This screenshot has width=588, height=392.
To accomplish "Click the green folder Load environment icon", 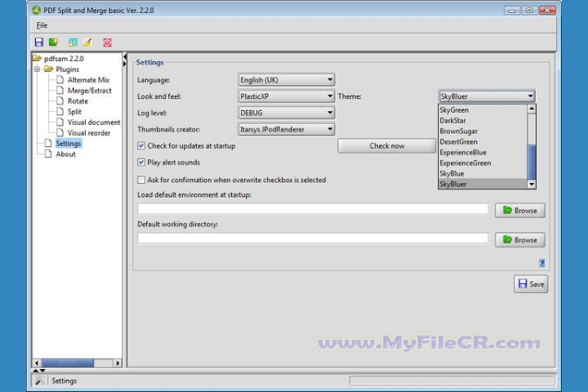I will 53,42.
